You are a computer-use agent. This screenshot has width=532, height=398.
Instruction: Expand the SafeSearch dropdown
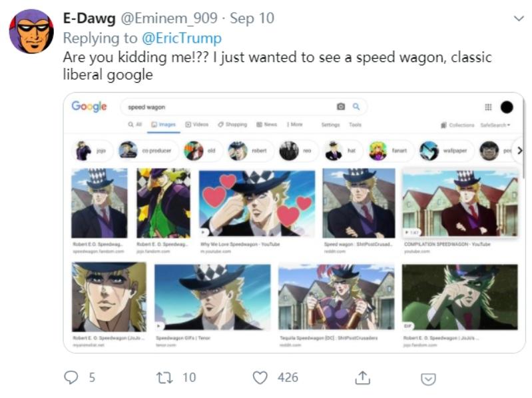pos(495,125)
